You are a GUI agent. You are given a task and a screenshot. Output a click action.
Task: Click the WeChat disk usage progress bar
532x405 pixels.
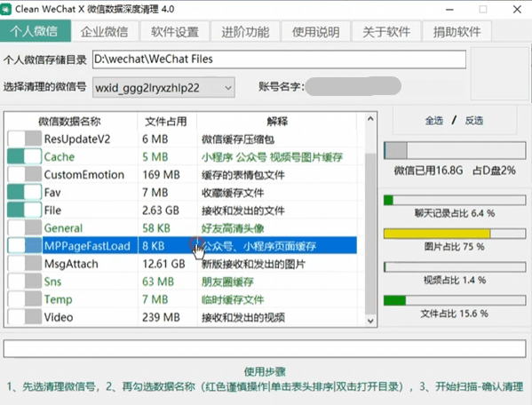pos(455,151)
